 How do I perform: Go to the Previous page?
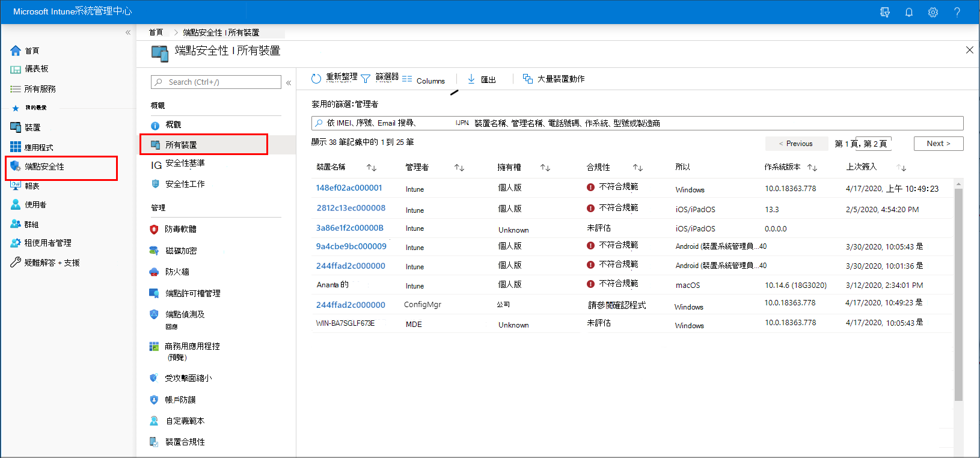(x=796, y=144)
